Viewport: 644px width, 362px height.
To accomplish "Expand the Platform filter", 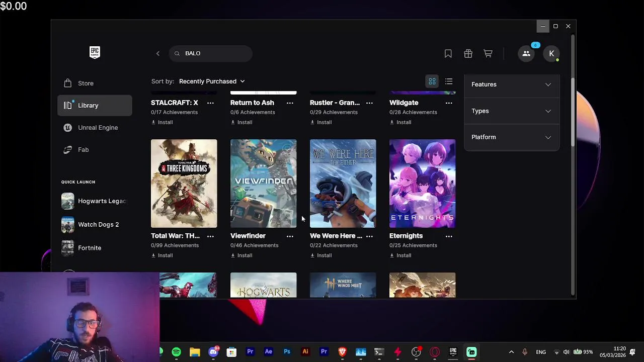I will click(511, 137).
